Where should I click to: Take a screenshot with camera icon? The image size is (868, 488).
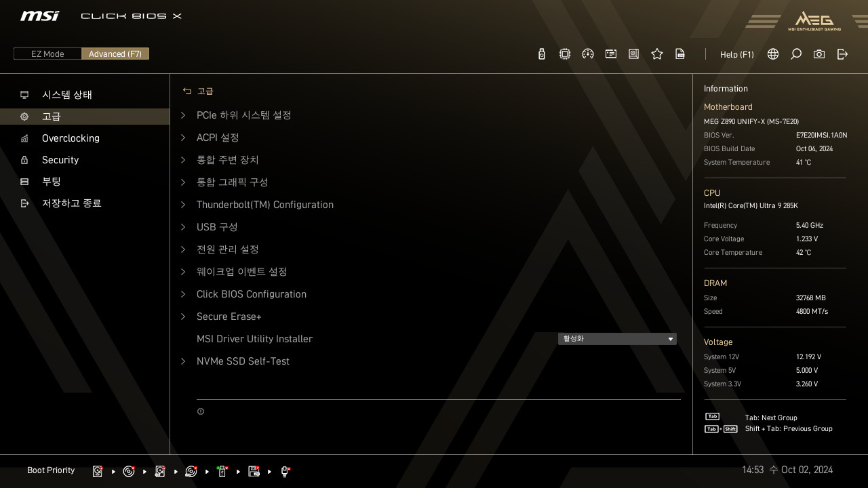click(818, 54)
